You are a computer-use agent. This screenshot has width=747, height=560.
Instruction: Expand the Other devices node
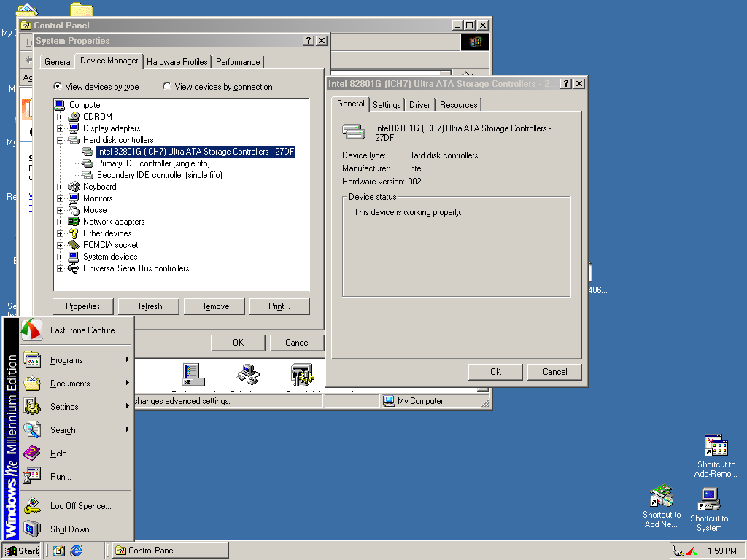pos(60,233)
